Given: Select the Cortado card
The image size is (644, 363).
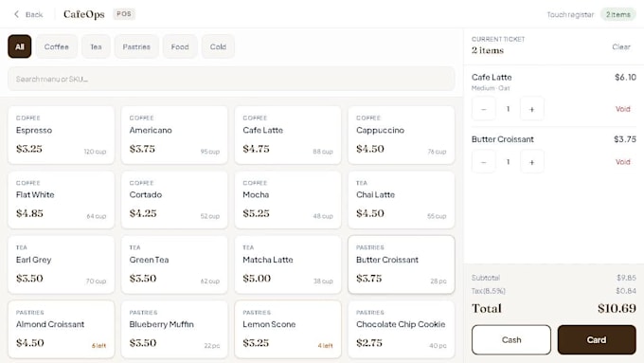Looking at the screenshot, I should [x=174, y=200].
